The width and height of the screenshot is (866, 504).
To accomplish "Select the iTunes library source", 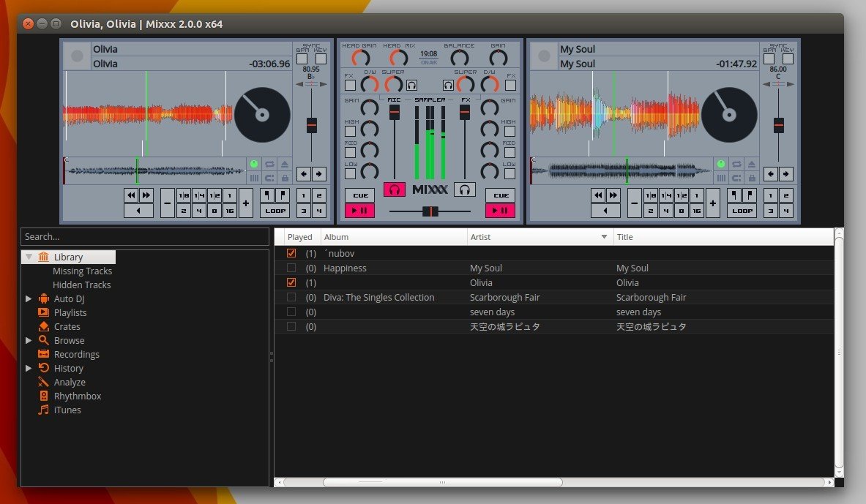I will click(67, 410).
